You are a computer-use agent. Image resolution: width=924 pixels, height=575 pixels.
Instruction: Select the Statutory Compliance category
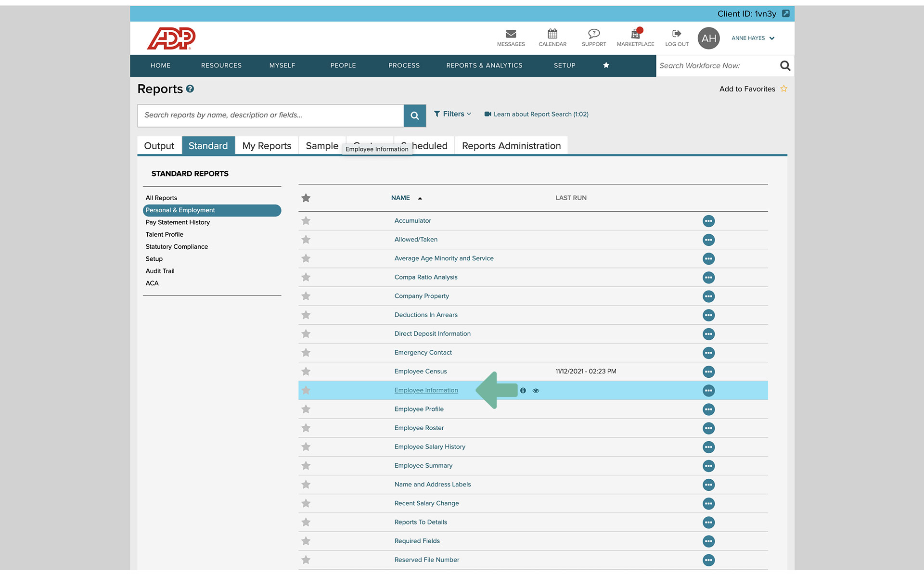click(177, 247)
